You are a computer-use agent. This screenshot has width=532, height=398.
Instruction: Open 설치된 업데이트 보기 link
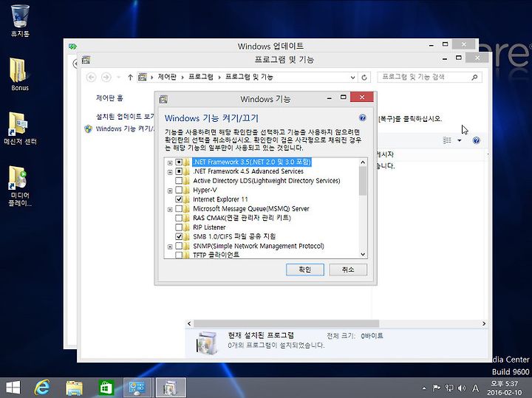pyautogui.click(x=125, y=117)
